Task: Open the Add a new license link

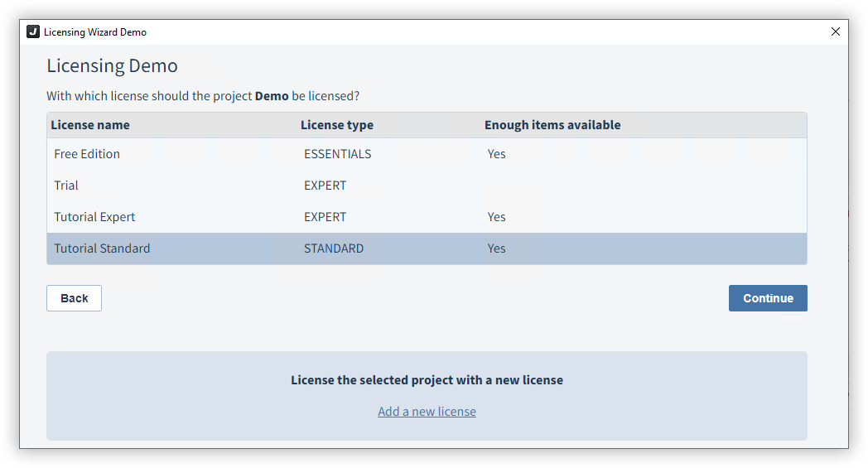Action: click(427, 412)
